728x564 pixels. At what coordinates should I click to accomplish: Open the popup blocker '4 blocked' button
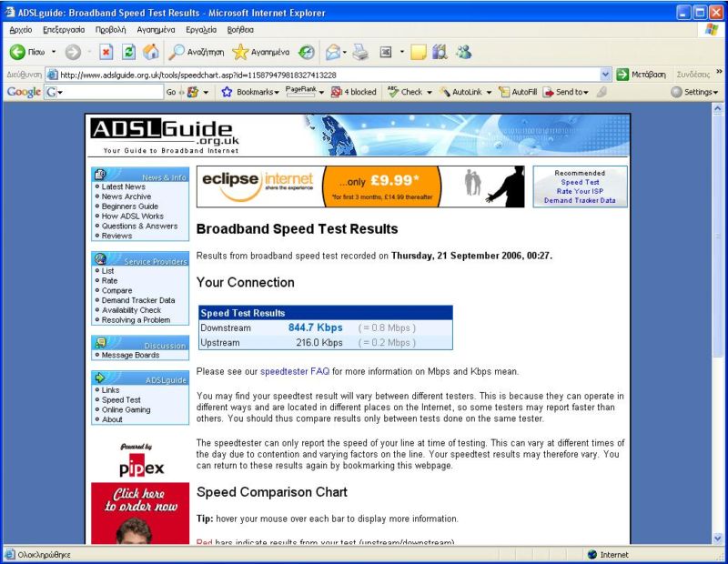(353, 92)
